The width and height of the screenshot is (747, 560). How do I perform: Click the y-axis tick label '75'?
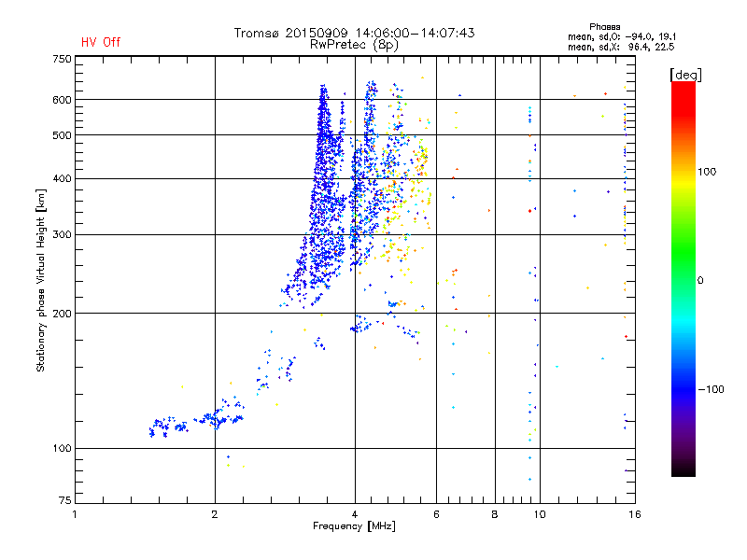(65, 500)
